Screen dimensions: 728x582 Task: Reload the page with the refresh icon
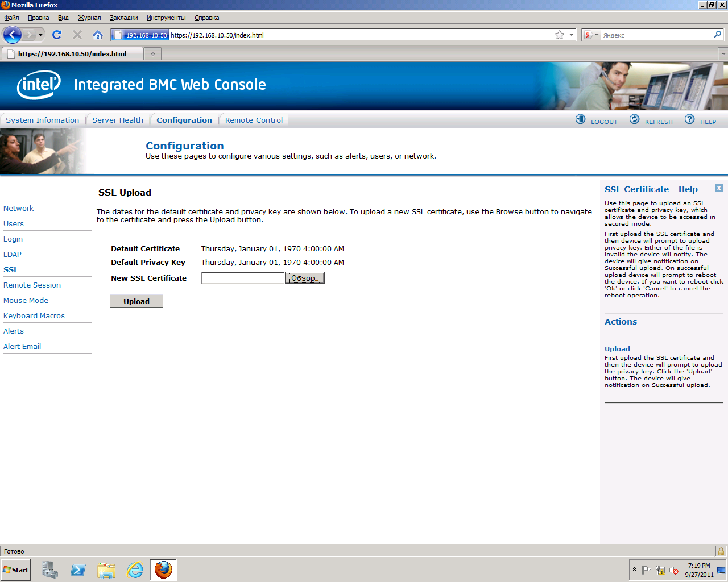pyautogui.click(x=57, y=35)
